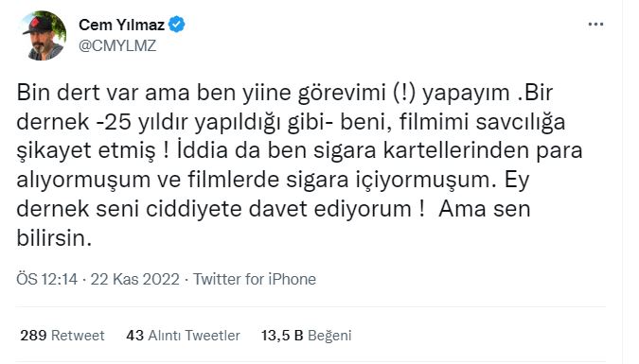Click the last tweet line reading bilirsin.
639x364 pixels.
[x=54, y=238]
